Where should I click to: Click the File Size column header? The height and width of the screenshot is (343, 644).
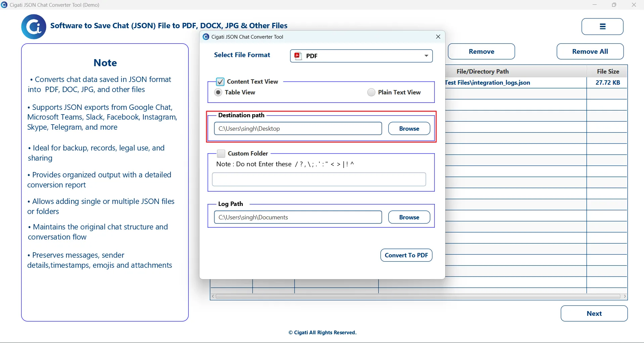607,72
